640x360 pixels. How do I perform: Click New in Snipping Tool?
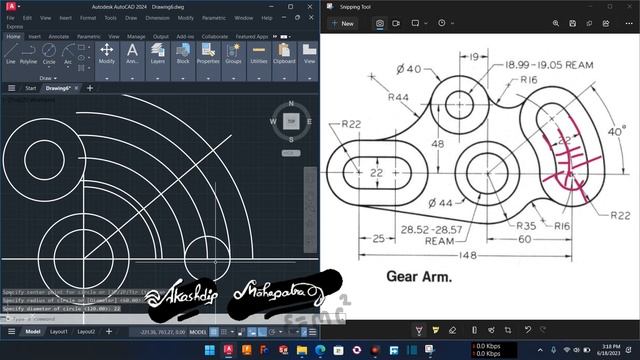(x=342, y=23)
